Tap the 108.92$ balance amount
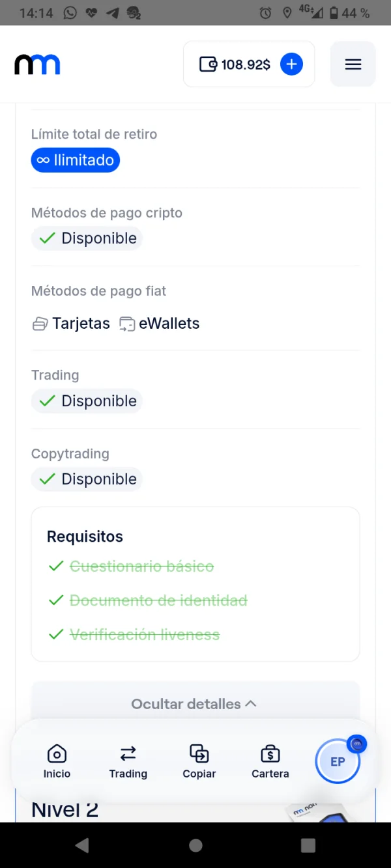The height and width of the screenshot is (868, 391). (x=246, y=64)
